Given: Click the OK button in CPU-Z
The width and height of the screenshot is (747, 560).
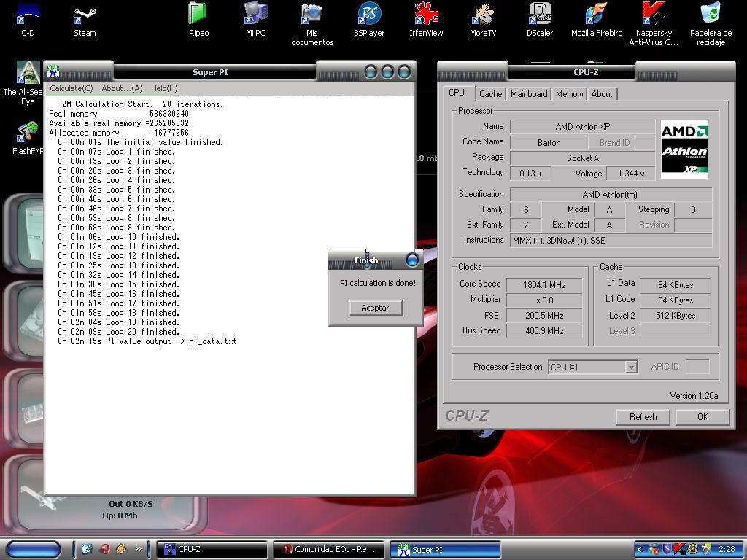Looking at the screenshot, I should pyautogui.click(x=702, y=417).
